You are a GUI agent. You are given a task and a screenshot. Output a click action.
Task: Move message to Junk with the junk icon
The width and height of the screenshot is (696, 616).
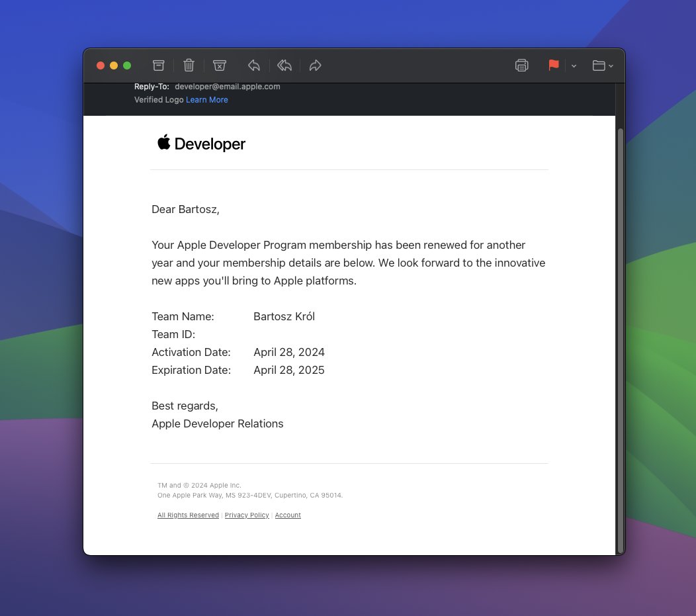point(219,66)
